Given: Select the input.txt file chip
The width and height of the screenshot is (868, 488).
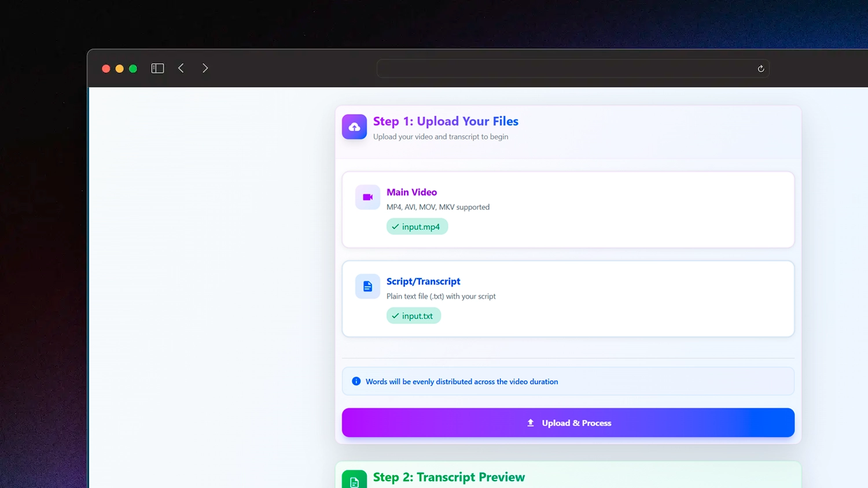Looking at the screenshot, I should click(414, 316).
